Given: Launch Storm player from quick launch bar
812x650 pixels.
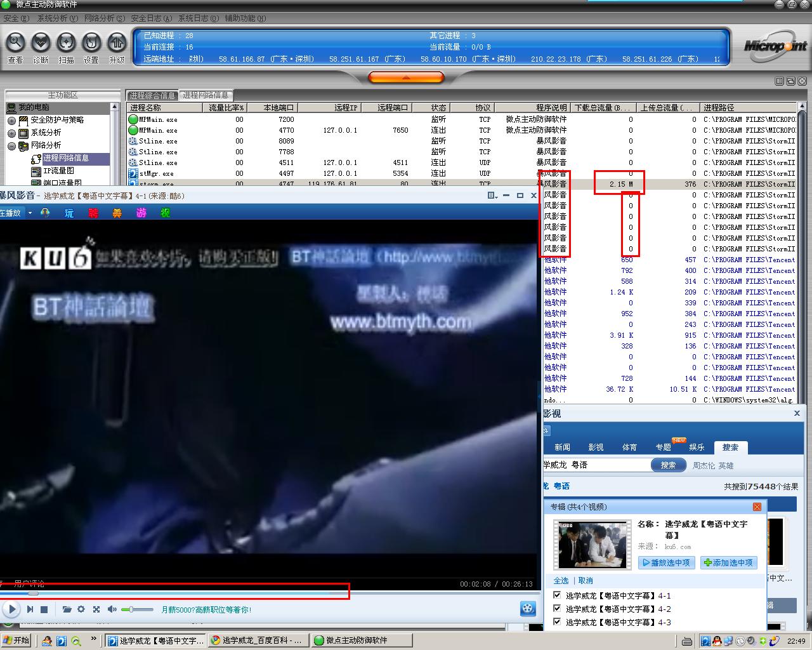Looking at the screenshot, I should pyautogui.click(x=62, y=640).
